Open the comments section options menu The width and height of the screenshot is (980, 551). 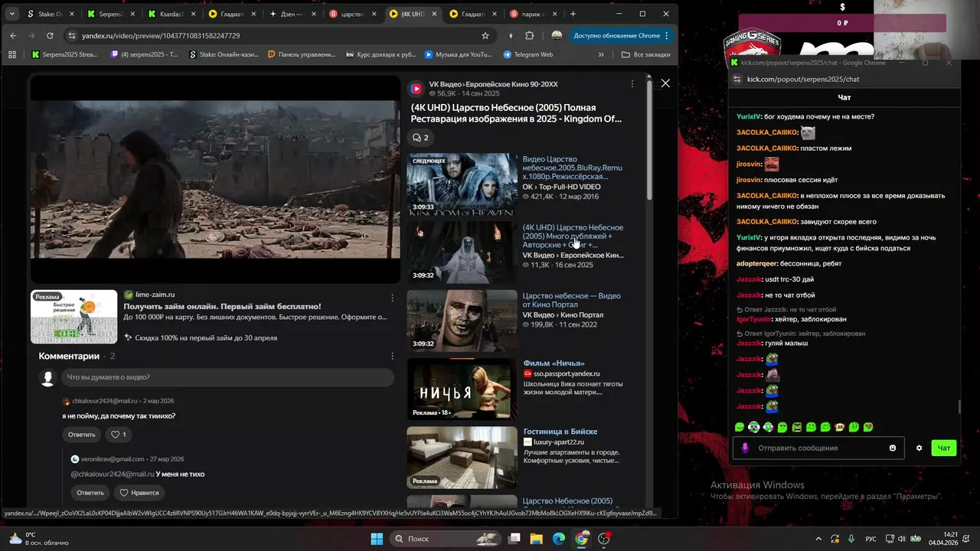(x=393, y=356)
